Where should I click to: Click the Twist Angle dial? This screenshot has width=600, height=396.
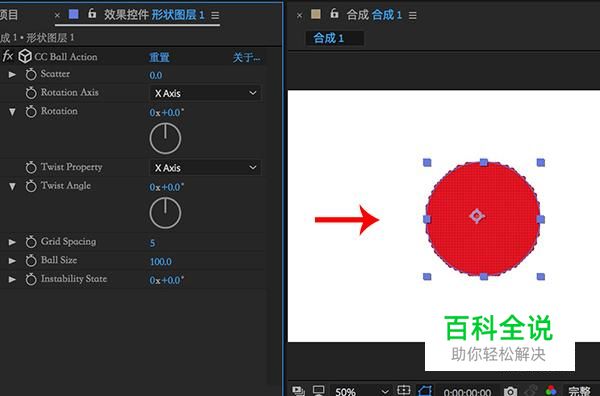coord(165,213)
